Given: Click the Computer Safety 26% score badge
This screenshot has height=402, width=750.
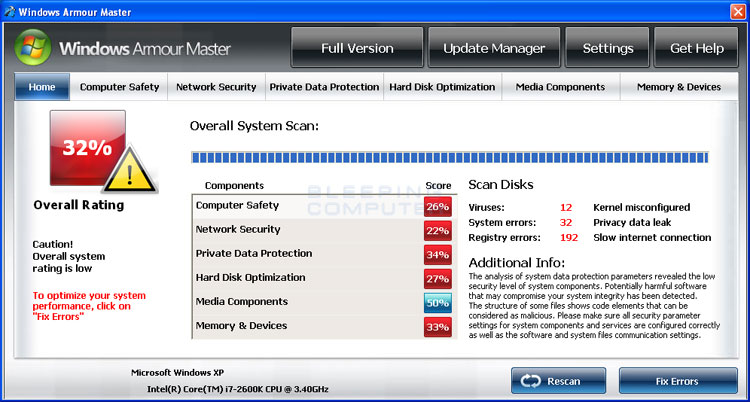Looking at the screenshot, I should click(438, 207).
